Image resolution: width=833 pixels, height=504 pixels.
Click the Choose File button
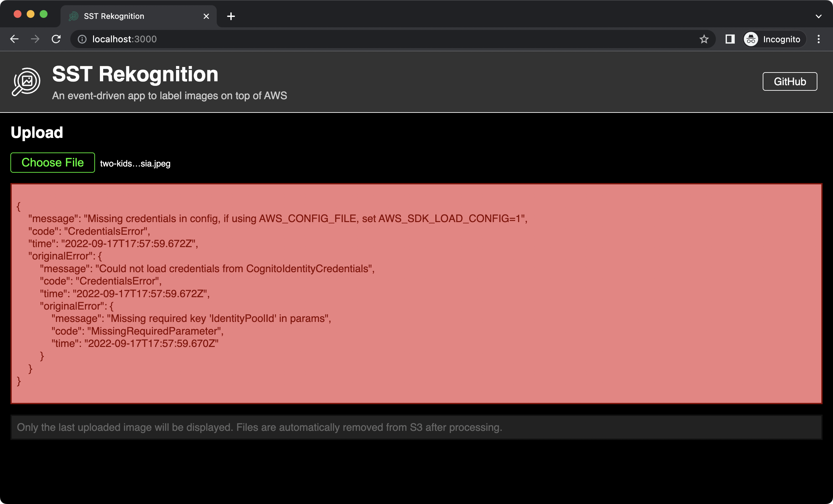53,163
